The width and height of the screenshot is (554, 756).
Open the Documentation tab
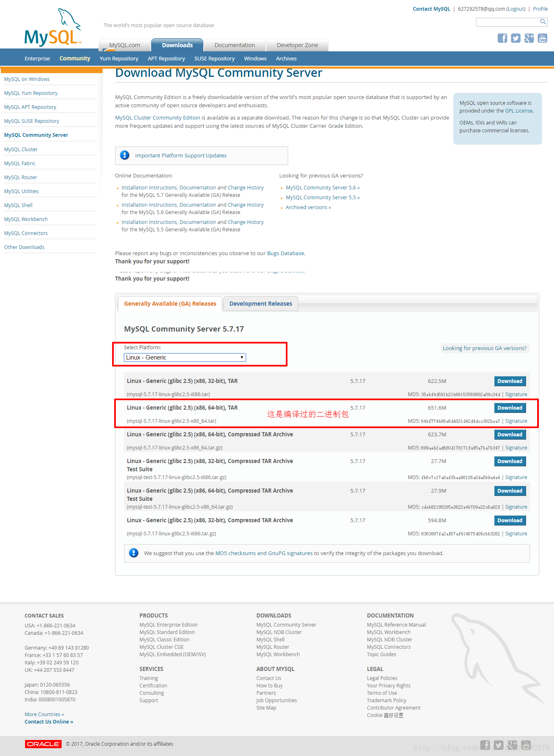[234, 45]
